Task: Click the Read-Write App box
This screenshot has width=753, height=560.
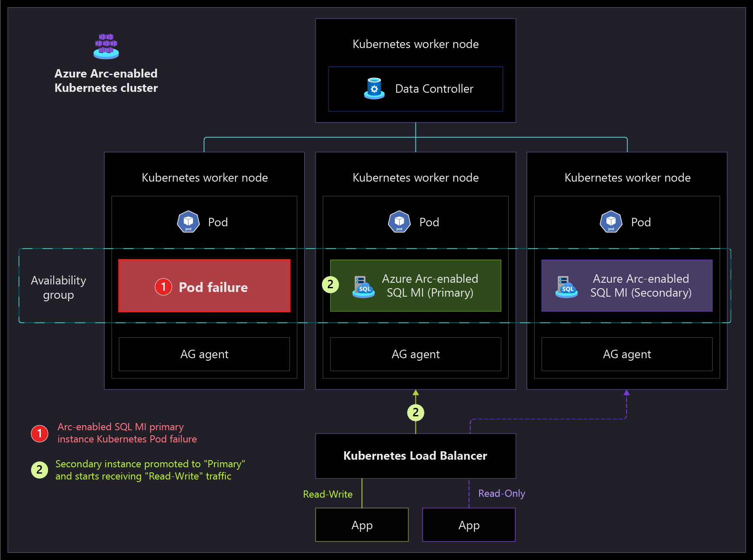Action: click(362, 525)
